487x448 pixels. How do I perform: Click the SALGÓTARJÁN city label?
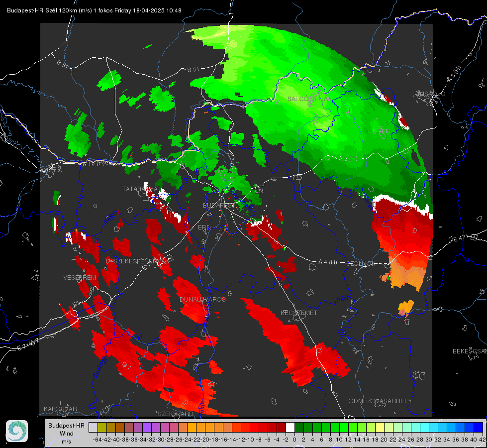click(309, 99)
